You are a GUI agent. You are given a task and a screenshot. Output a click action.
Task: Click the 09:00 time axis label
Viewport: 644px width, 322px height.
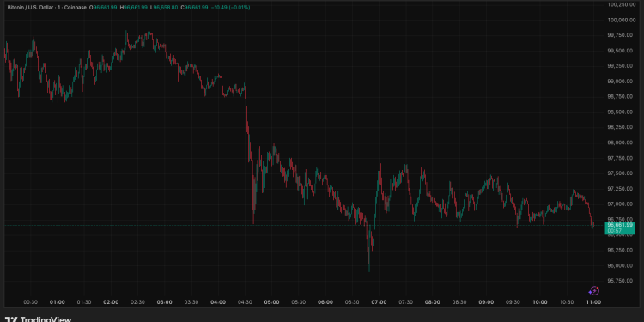tap(486, 302)
